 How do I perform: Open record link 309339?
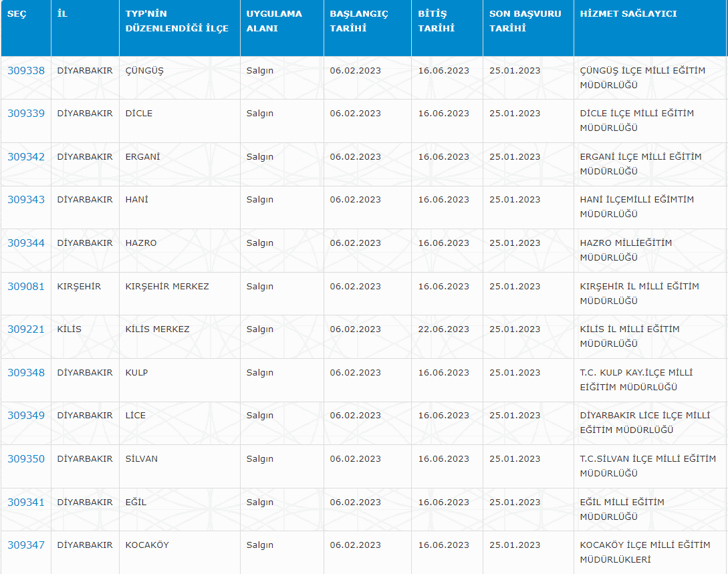click(26, 113)
